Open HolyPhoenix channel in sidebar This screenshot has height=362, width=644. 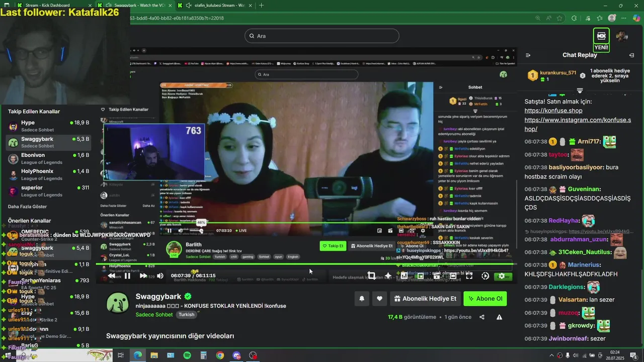pos(49,175)
